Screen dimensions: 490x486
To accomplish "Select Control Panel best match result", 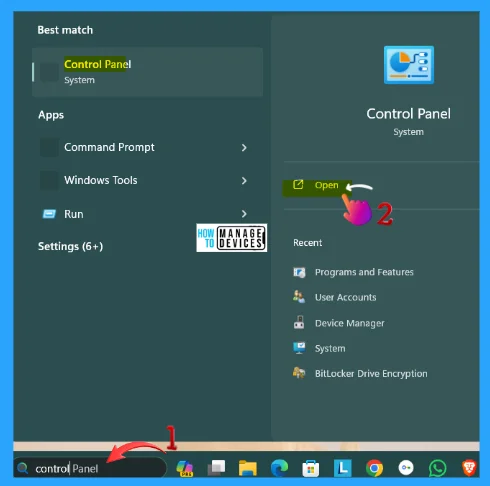I will (x=147, y=72).
